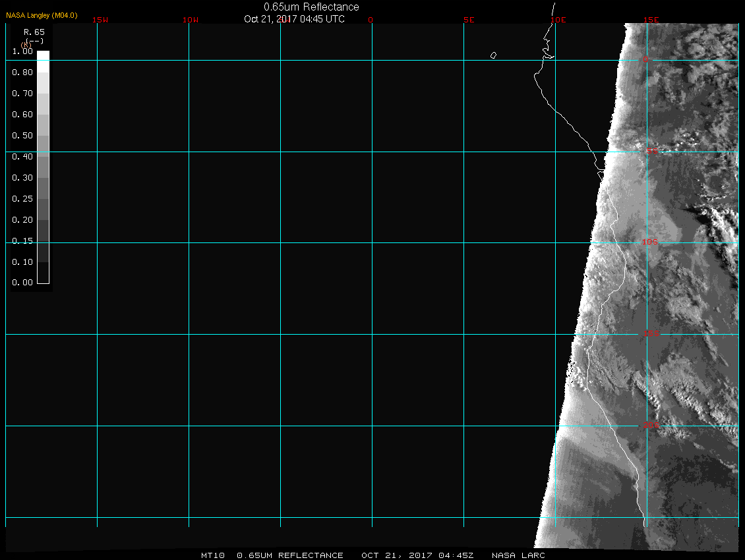Click the 10W longitude label
The width and height of the screenshot is (745, 560).
[x=191, y=20]
